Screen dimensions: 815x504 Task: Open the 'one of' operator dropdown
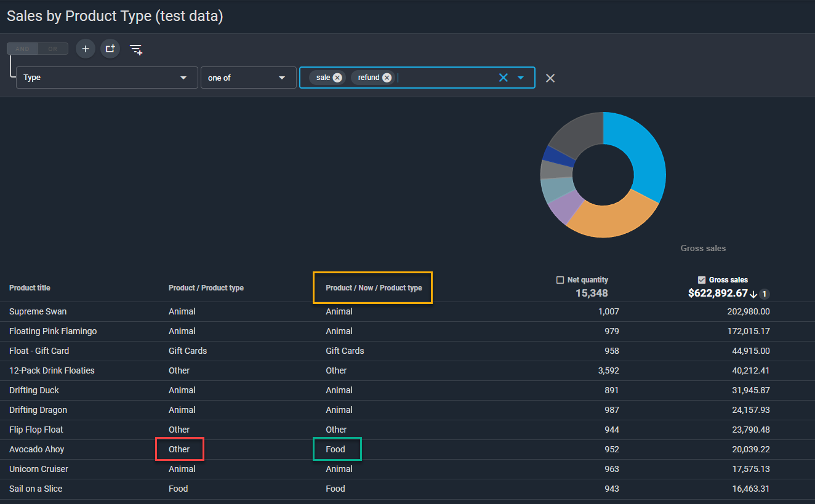282,78
